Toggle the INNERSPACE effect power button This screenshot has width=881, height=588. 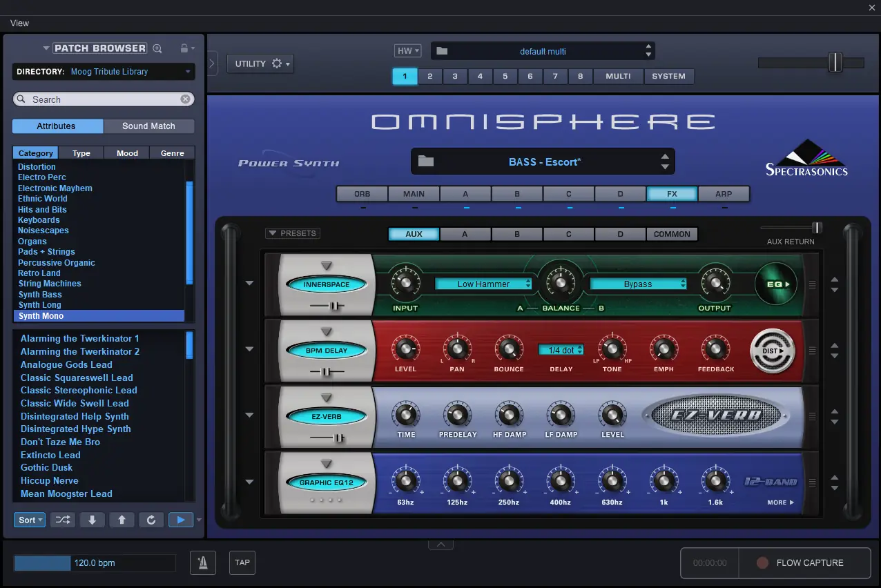click(327, 284)
